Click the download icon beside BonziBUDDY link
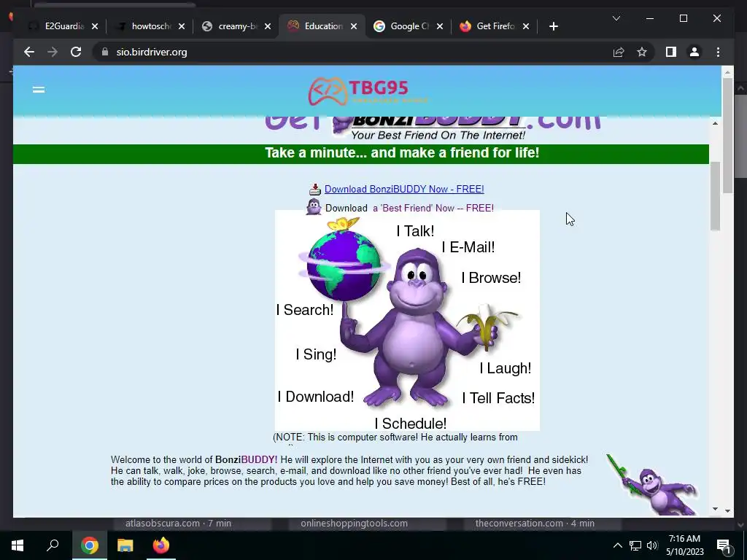747x560 pixels. click(x=315, y=190)
